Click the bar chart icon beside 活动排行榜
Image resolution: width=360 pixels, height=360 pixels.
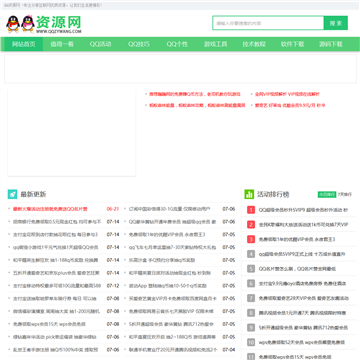(x=249, y=194)
